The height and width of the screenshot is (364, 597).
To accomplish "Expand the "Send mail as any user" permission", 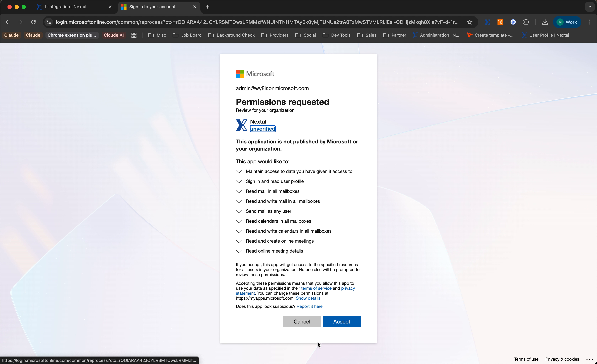I will (239, 211).
